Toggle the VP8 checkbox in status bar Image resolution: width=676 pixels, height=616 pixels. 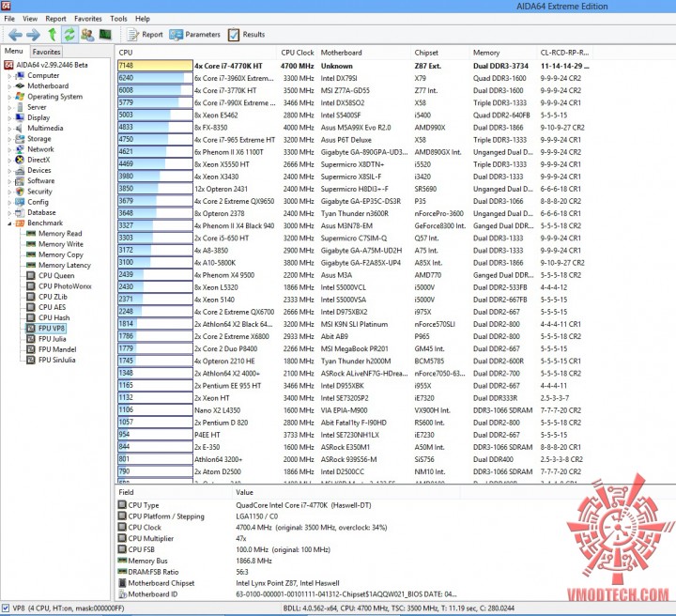point(6,608)
